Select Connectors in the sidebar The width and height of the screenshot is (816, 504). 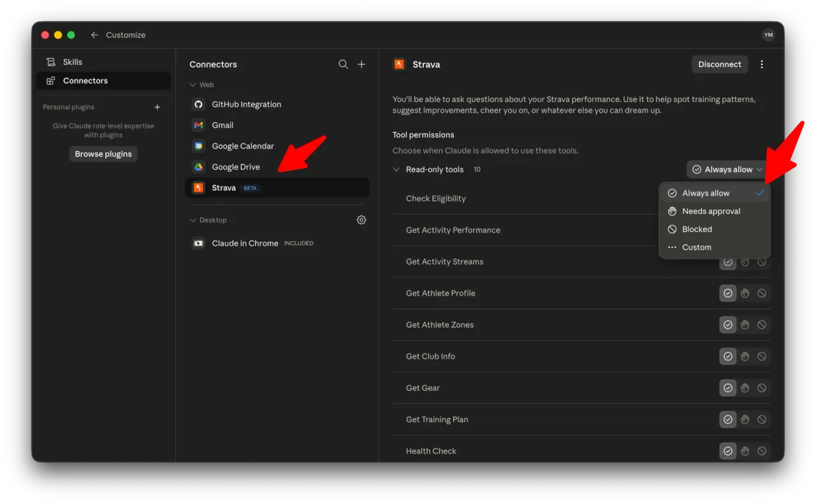coord(103,81)
